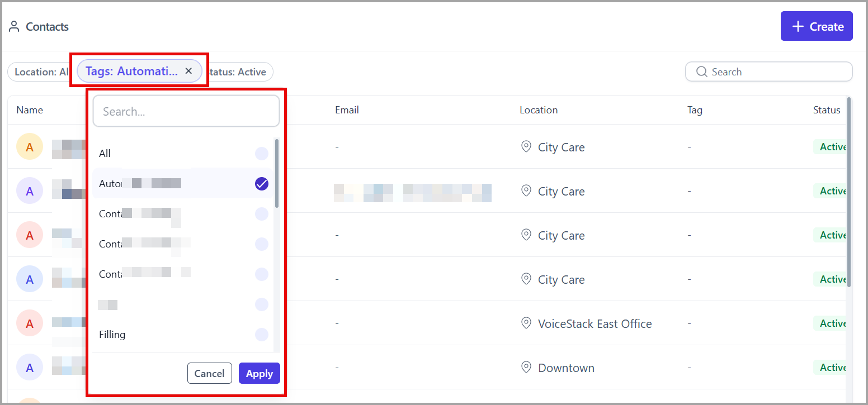868x405 pixels.
Task: Click the orange A avatar in first row
Action: 30,147
